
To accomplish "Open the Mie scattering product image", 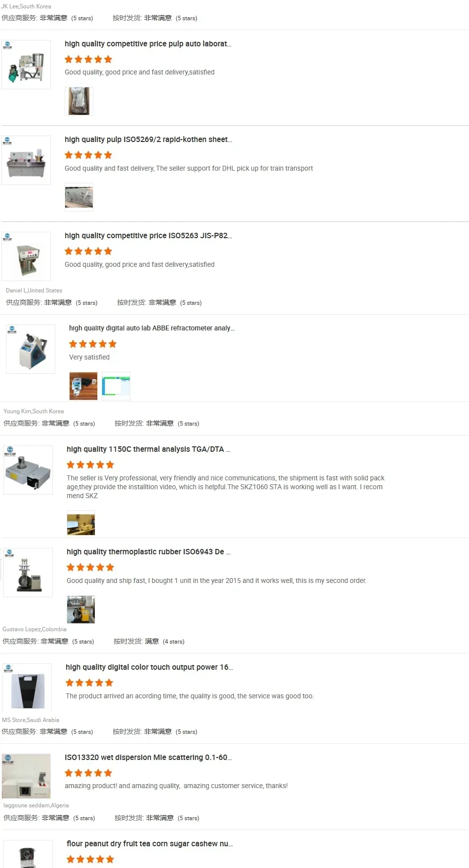I will pyautogui.click(x=26, y=776).
